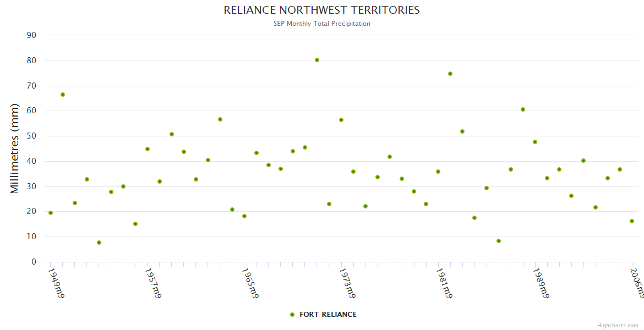Click the 0 y-axis tick label
The image size is (644, 330).
point(34,262)
